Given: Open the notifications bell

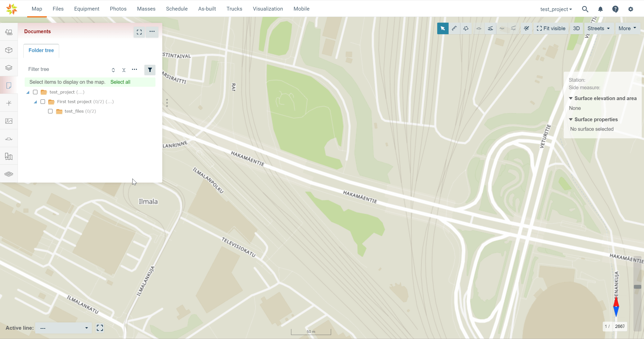Looking at the screenshot, I should pyautogui.click(x=600, y=9).
